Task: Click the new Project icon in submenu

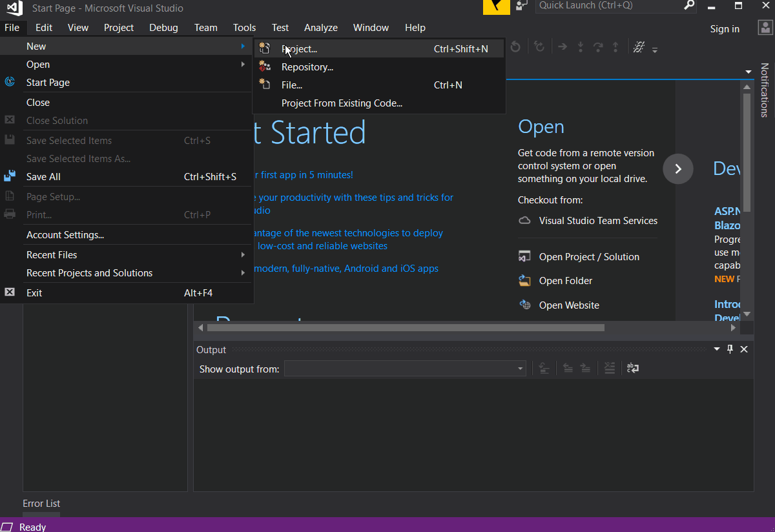Action: point(264,48)
